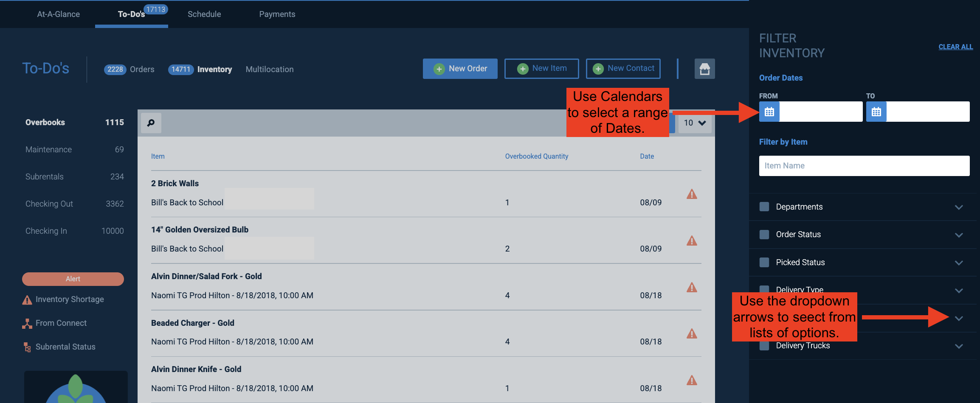Check the Delivery Trucks filter checkbox
The image size is (980, 403).
pyautogui.click(x=764, y=346)
